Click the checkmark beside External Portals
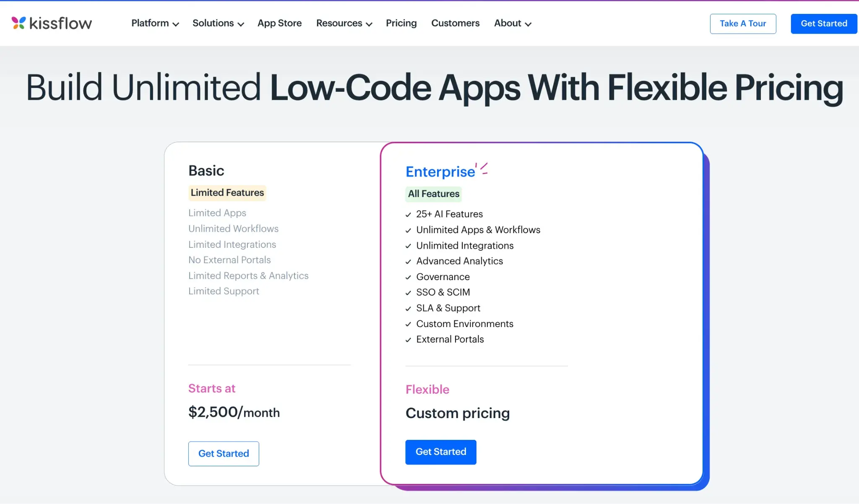The height and width of the screenshot is (504, 859). (x=408, y=340)
